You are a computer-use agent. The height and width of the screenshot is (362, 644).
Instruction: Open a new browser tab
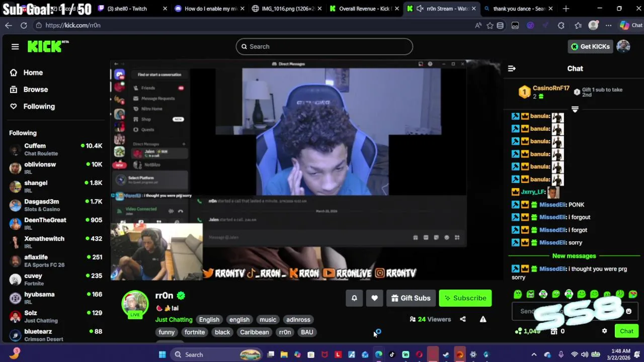click(566, 9)
